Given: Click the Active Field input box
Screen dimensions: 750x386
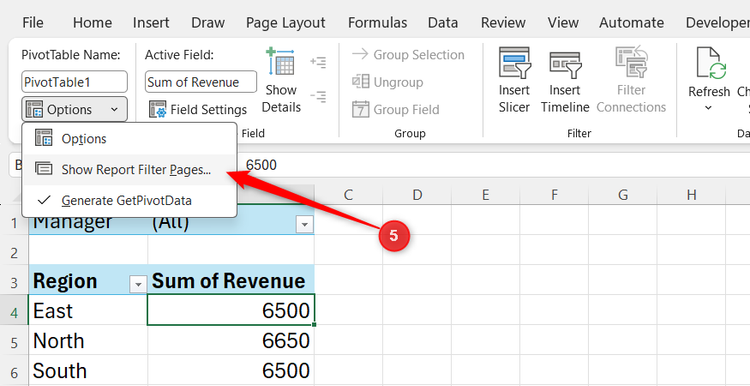Looking at the screenshot, I should pos(201,82).
